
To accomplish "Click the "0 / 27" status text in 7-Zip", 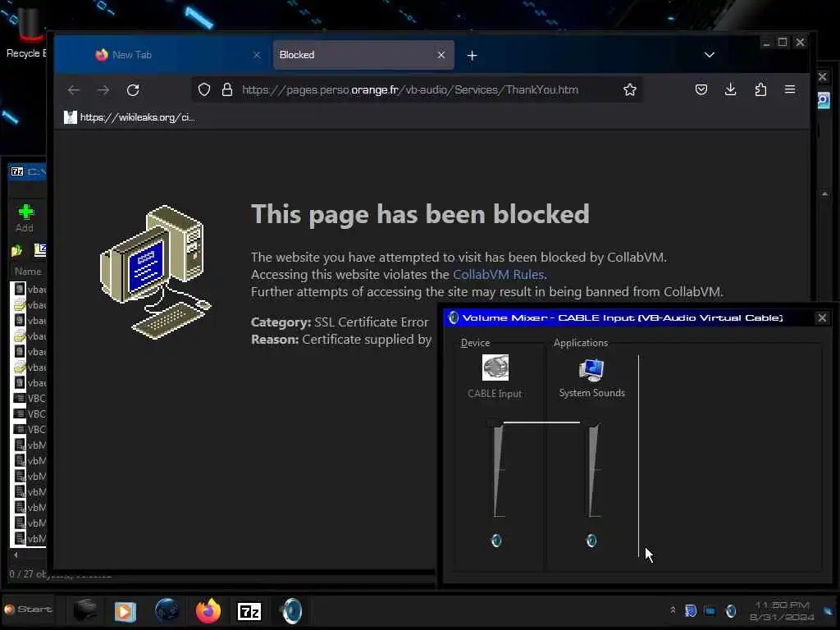I will [x=22, y=573].
